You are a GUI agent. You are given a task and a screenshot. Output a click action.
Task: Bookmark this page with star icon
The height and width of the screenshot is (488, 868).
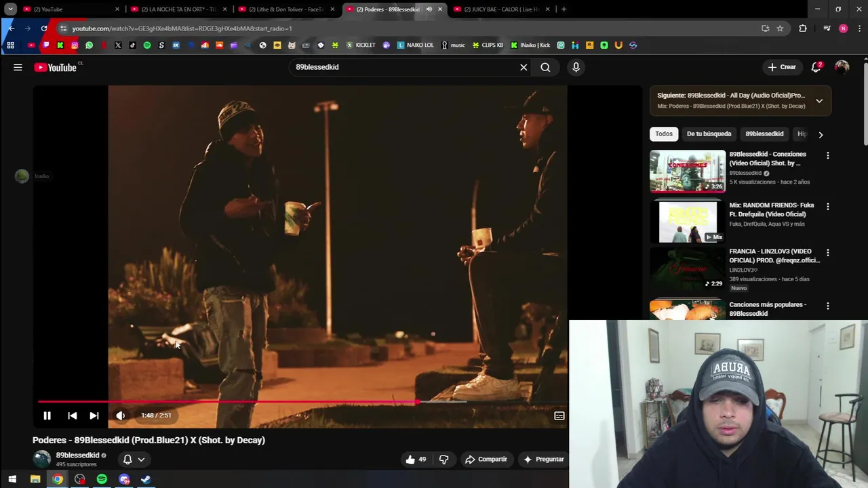tap(780, 28)
